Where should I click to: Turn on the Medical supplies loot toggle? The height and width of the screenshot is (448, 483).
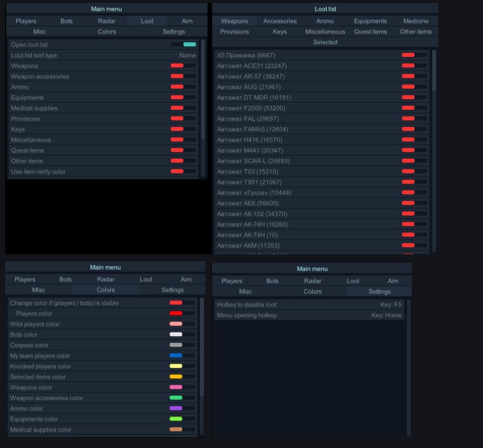pyautogui.click(x=184, y=108)
